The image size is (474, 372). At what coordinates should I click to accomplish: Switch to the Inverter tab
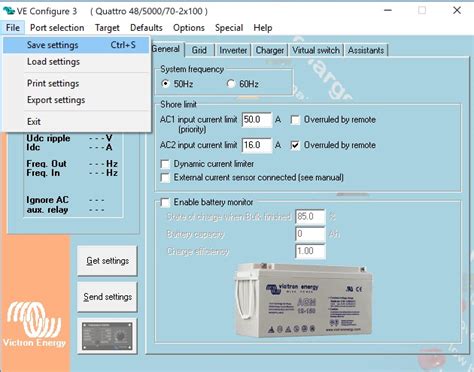(233, 50)
